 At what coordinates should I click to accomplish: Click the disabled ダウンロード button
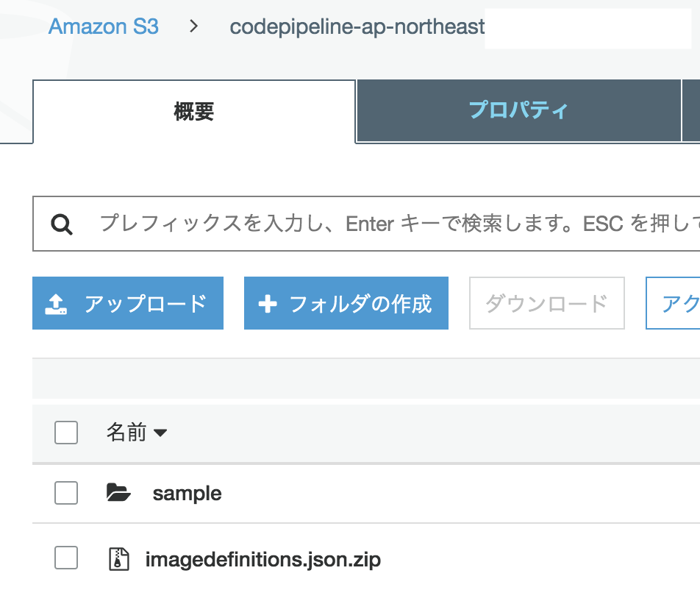tap(546, 302)
